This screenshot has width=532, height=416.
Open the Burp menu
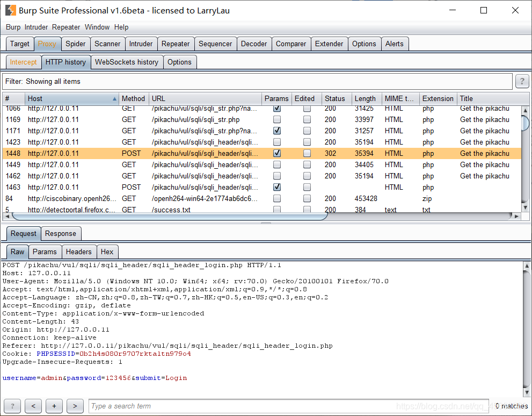[13, 27]
